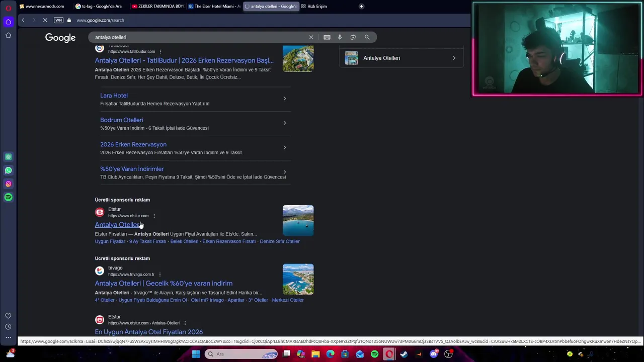Image resolution: width=644 pixels, height=362 pixels.
Task: Open the heart pinboards icon in sidebar
Action: coord(8,316)
